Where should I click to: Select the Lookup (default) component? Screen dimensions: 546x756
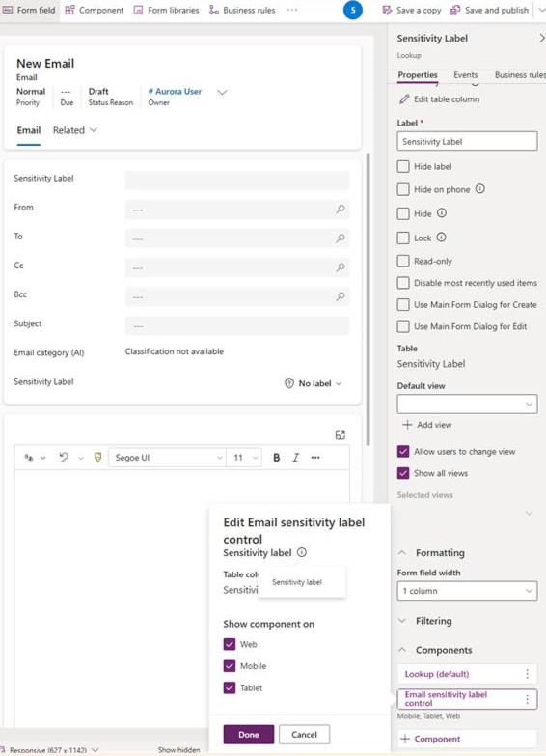437,674
